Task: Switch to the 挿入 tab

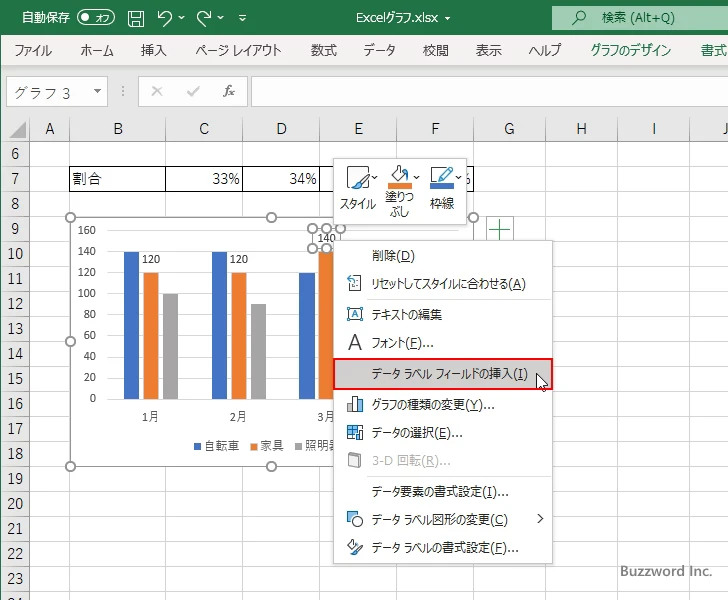Action: [154, 50]
